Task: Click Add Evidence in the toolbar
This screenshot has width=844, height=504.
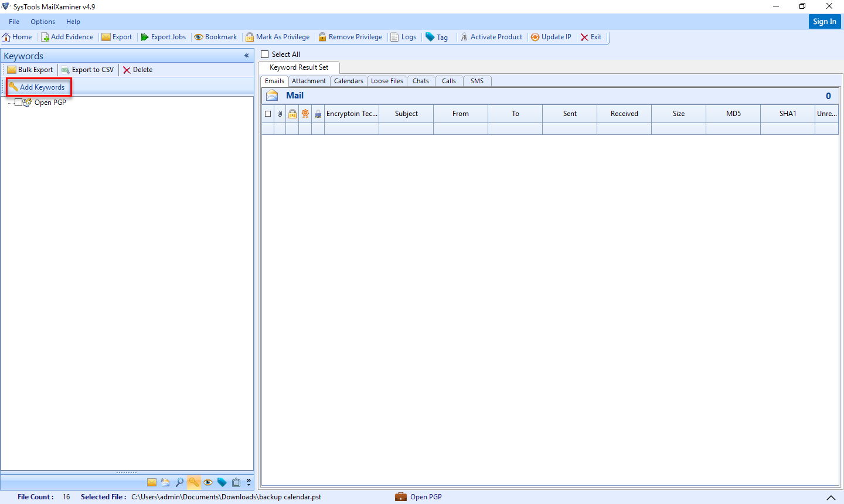Action: pyautogui.click(x=67, y=37)
